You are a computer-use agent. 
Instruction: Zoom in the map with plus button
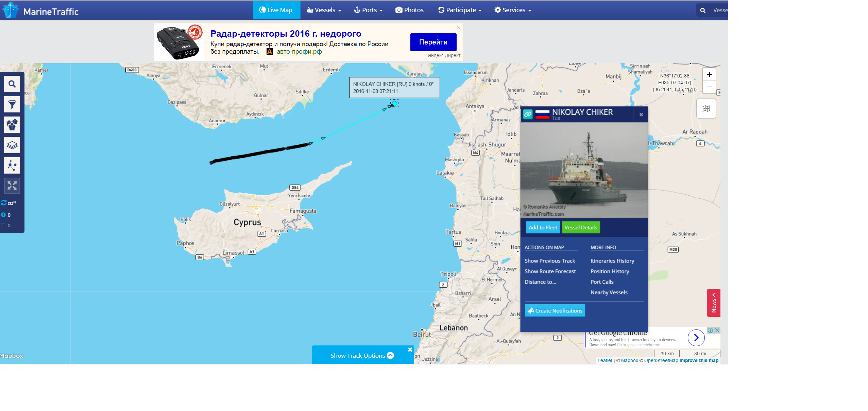[x=709, y=74]
